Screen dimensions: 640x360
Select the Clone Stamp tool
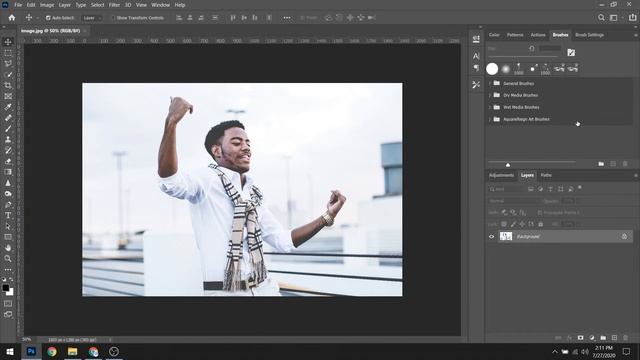click(8, 140)
